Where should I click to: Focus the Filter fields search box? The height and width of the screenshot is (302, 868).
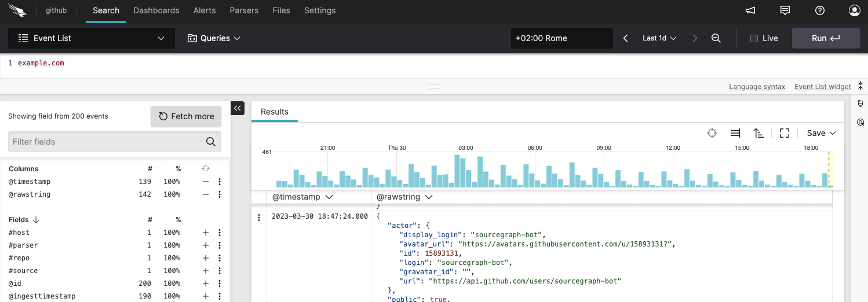tap(108, 142)
